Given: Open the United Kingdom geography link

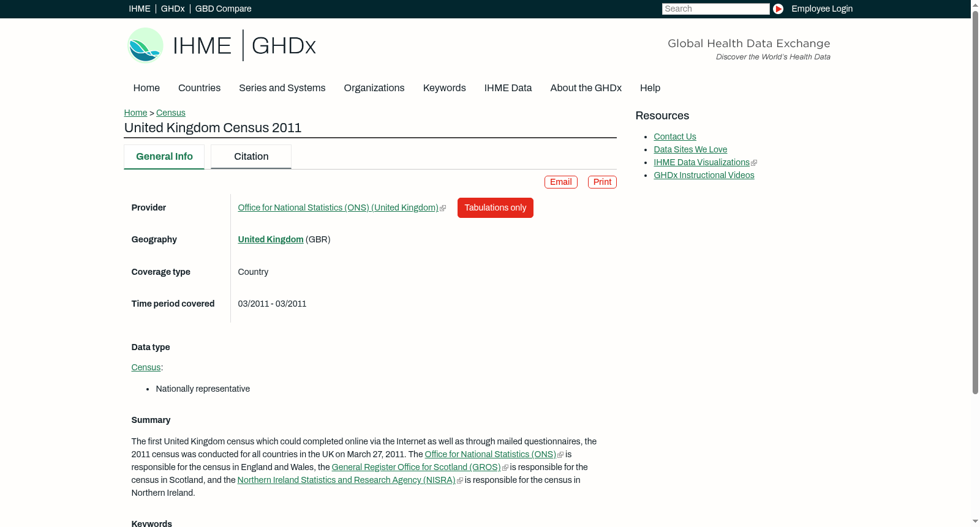Looking at the screenshot, I should [271, 239].
